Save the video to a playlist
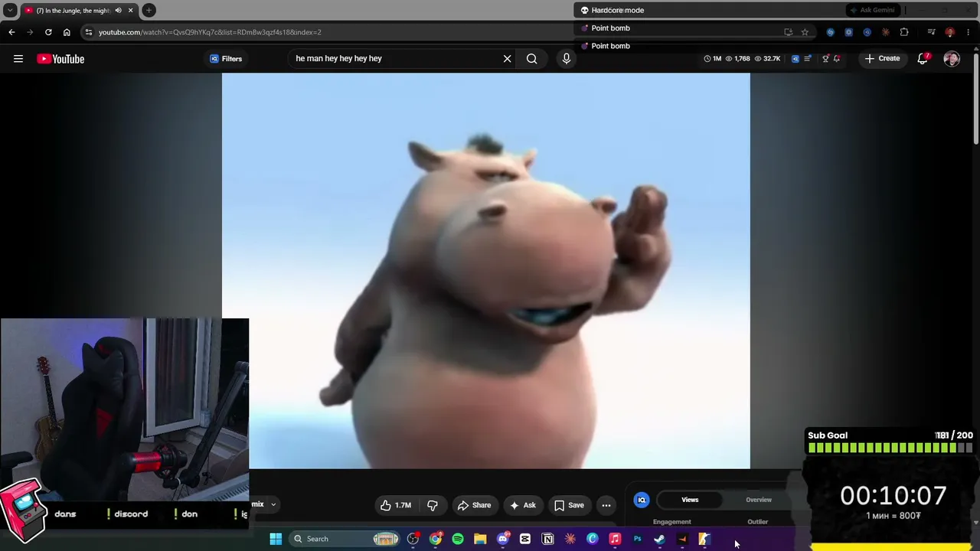 pyautogui.click(x=569, y=505)
